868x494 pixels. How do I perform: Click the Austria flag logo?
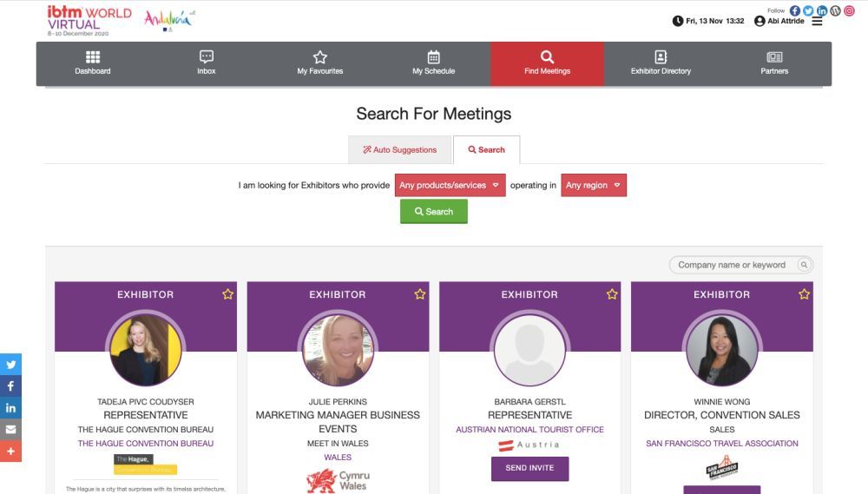[529, 445]
